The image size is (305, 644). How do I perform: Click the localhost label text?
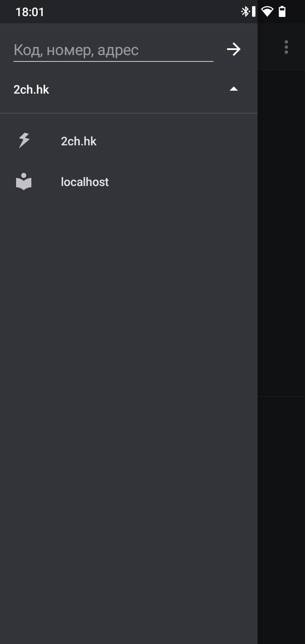click(85, 182)
